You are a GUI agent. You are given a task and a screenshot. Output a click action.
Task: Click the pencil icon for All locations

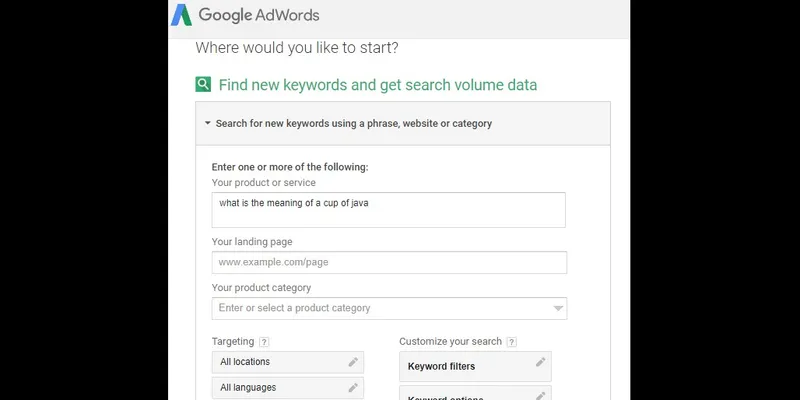click(x=352, y=362)
